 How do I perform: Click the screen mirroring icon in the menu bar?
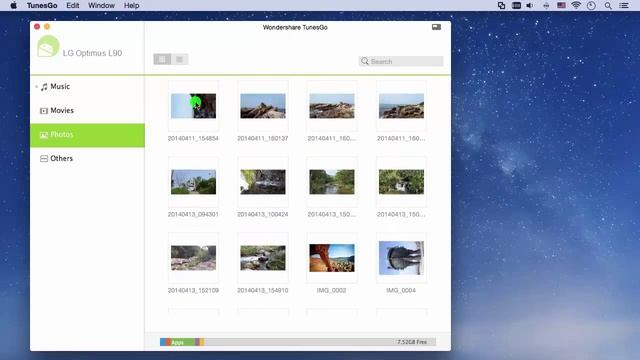501,6
